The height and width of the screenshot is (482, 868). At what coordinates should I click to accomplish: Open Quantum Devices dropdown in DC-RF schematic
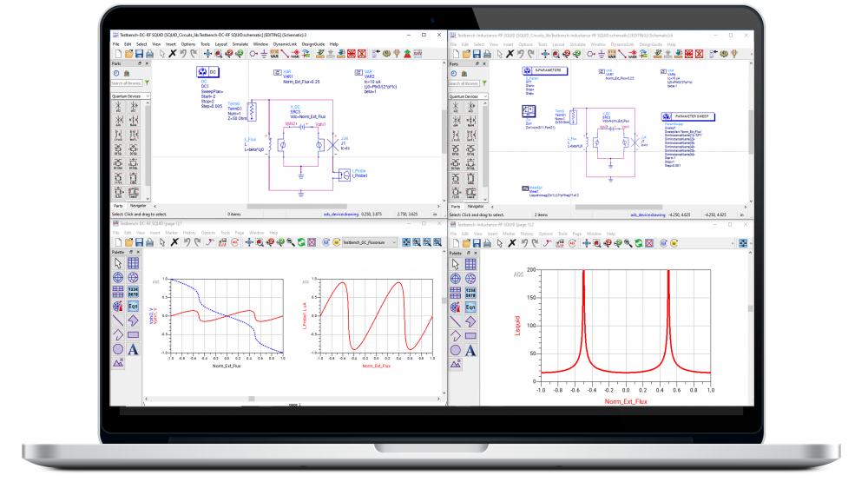point(131,96)
